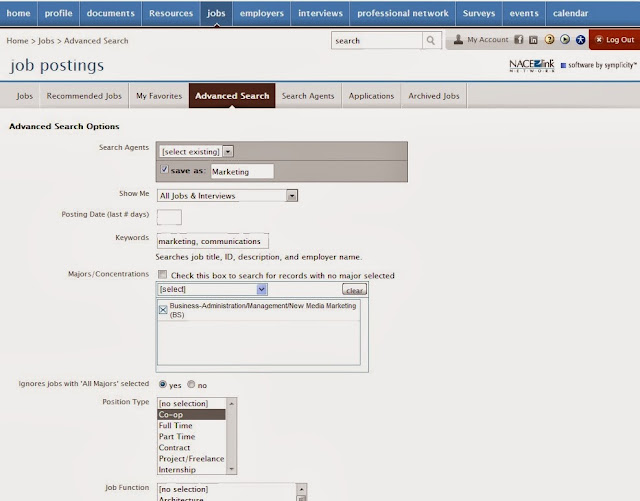Select yes for ignoring All Majors jobs

[163, 384]
